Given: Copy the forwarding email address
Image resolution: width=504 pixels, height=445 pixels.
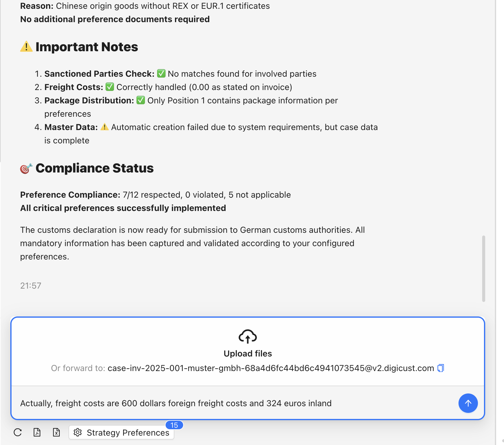Looking at the screenshot, I should (x=441, y=368).
